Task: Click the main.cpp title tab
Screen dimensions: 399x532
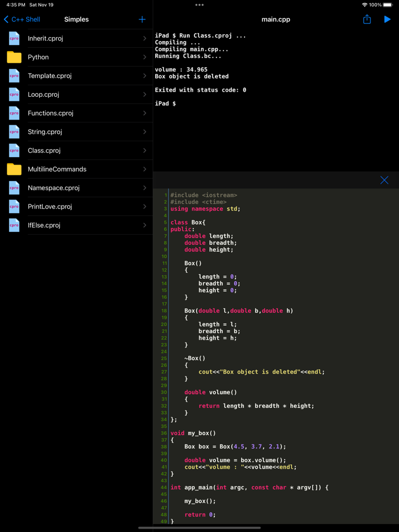Action: click(x=276, y=19)
